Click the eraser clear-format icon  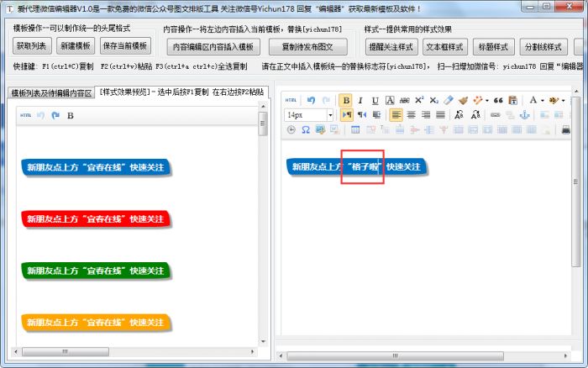(449, 100)
